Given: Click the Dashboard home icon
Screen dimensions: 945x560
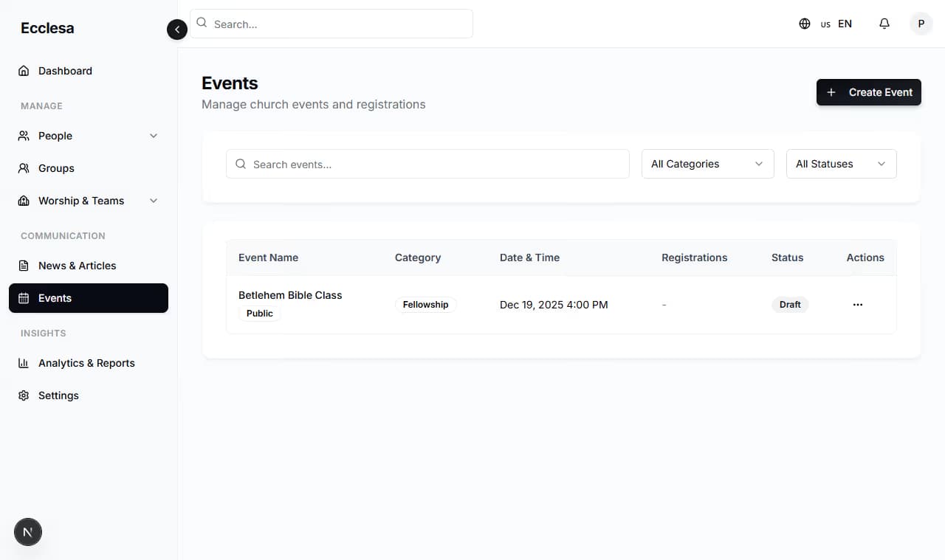Looking at the screenshot, I should (x=24, y=71).
